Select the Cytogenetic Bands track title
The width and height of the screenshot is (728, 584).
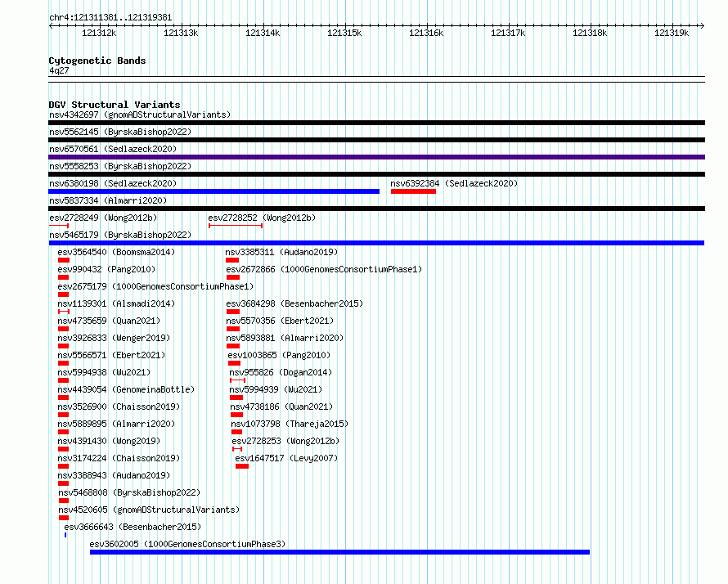point(97,61)
